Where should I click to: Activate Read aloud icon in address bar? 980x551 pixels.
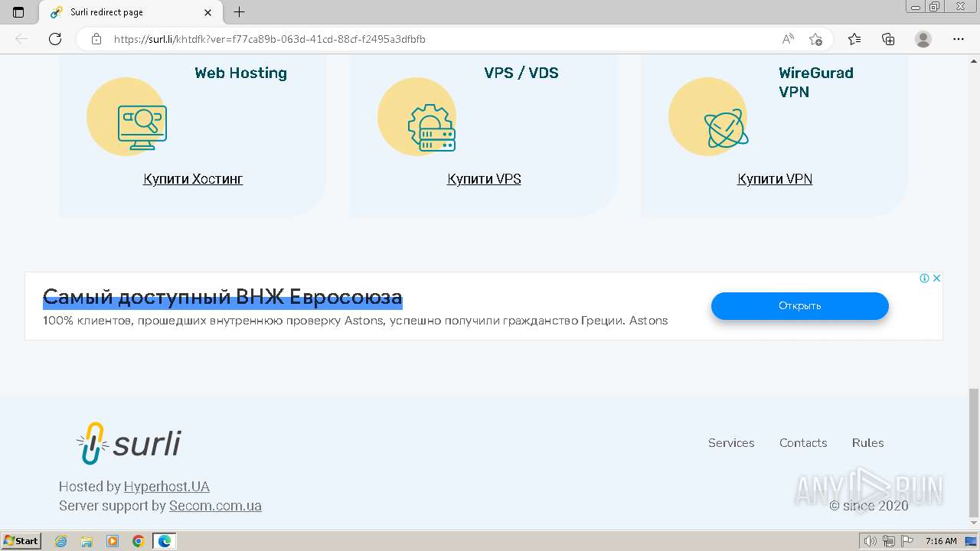click(788, 39)
